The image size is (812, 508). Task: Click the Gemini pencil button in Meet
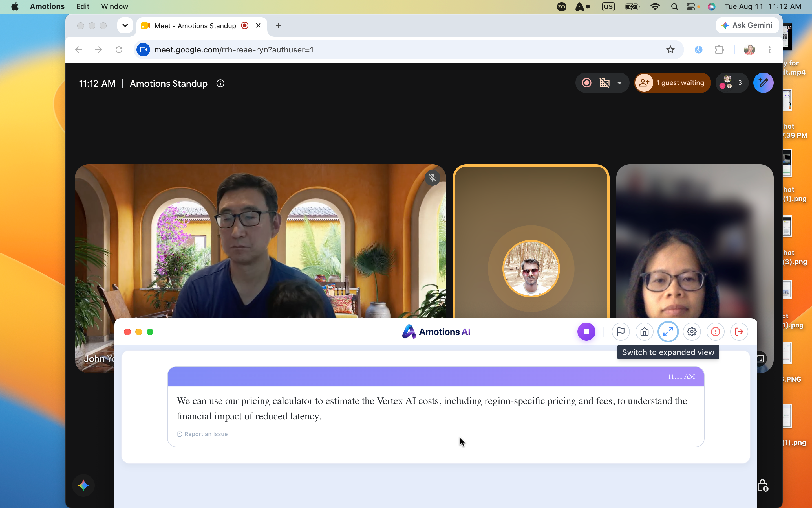tap(763, 83)
